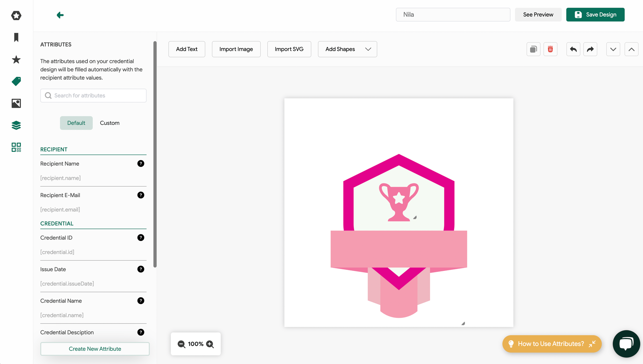This screenshot has height=364, width=643.
Task: Open the layers sidebar icon
Action: (x=16, y=125)
